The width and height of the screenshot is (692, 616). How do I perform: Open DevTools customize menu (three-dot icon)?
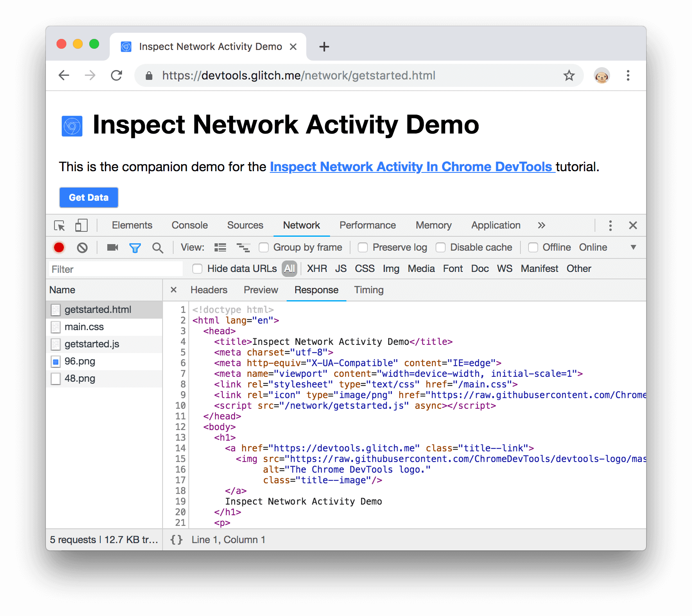pyautogui.click(x=610, y=225)
